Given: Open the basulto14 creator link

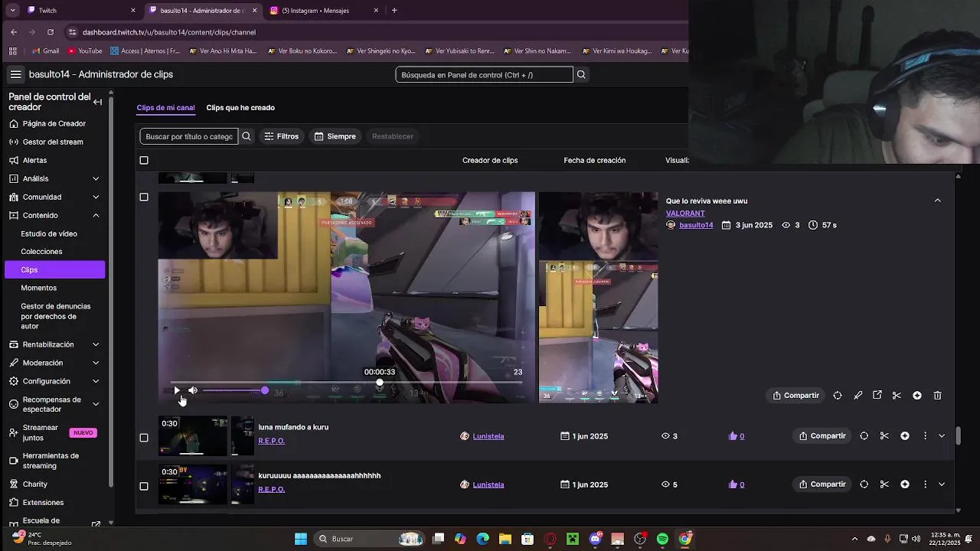Looking at the screenshot, I should pos(696,225).
